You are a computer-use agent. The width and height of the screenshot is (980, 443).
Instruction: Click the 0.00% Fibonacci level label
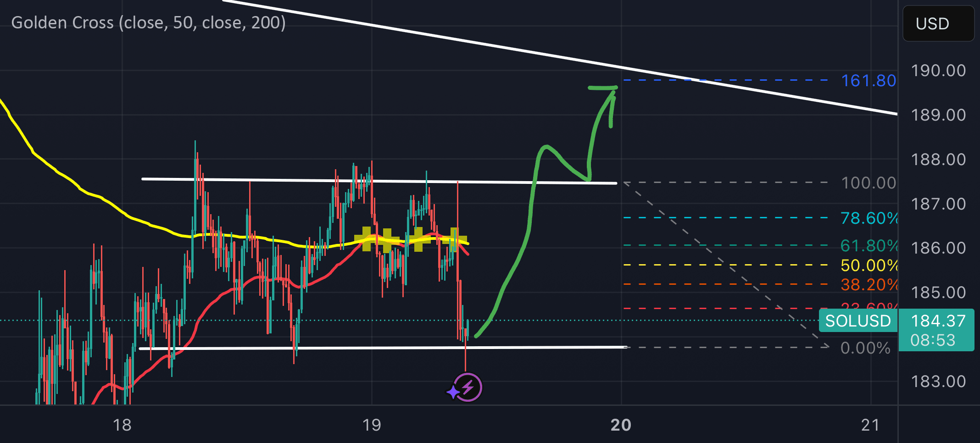(865, 348)
